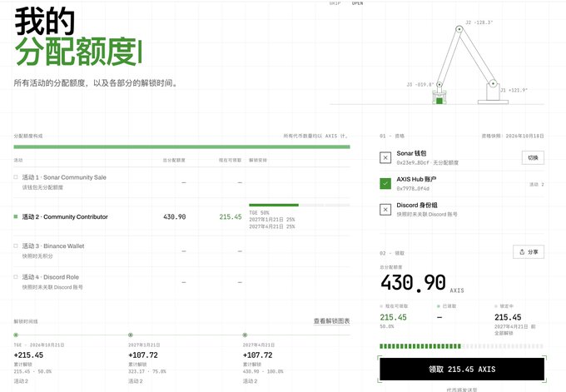Click the black 215.45 value under 锁定中
This screenshot has height=392, width=566.
coord(508,317)
